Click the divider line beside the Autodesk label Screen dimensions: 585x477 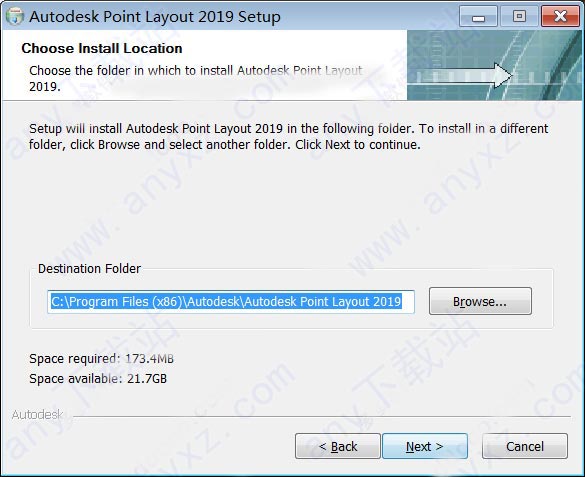322,416
